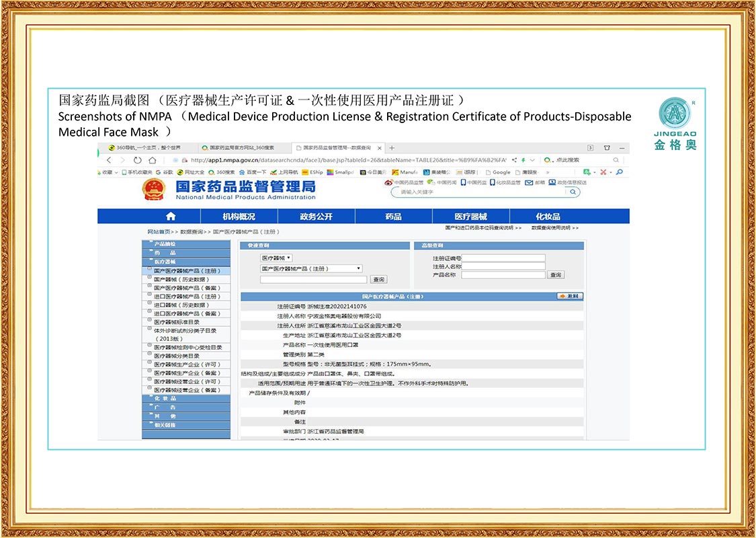Expand the 产品抽检 sidebar section
The width and height of the screenshot is (756, 538).
pyautogui.click(x=186, y=244)
